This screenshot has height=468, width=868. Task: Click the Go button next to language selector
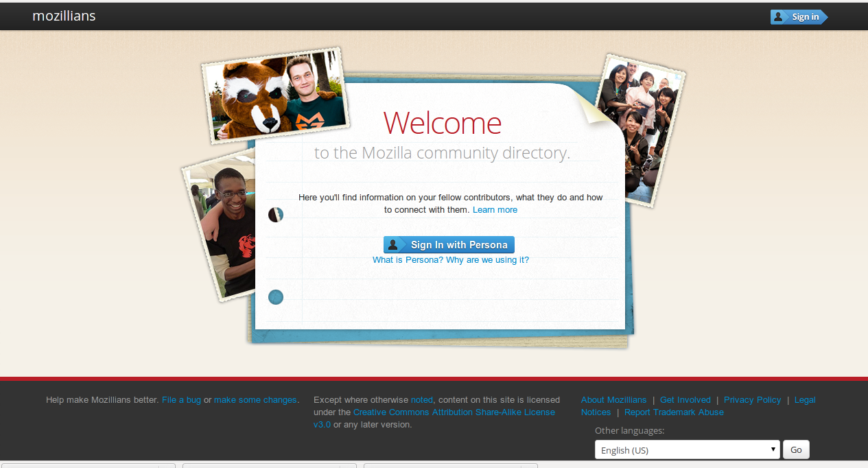(x=796, y=450)
